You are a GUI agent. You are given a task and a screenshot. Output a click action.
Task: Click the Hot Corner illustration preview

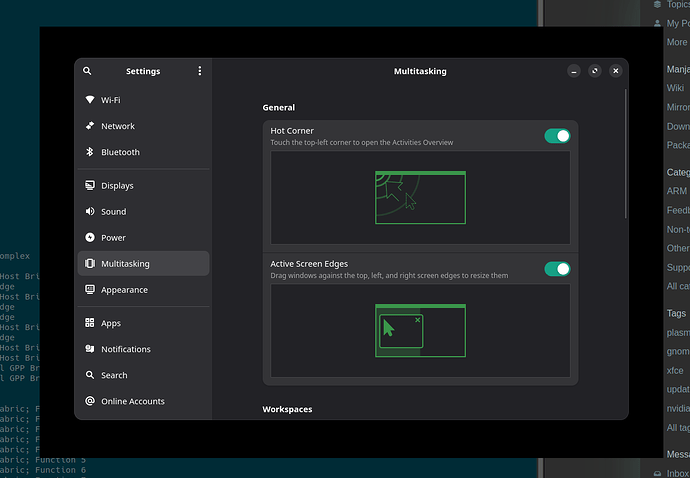420,198
